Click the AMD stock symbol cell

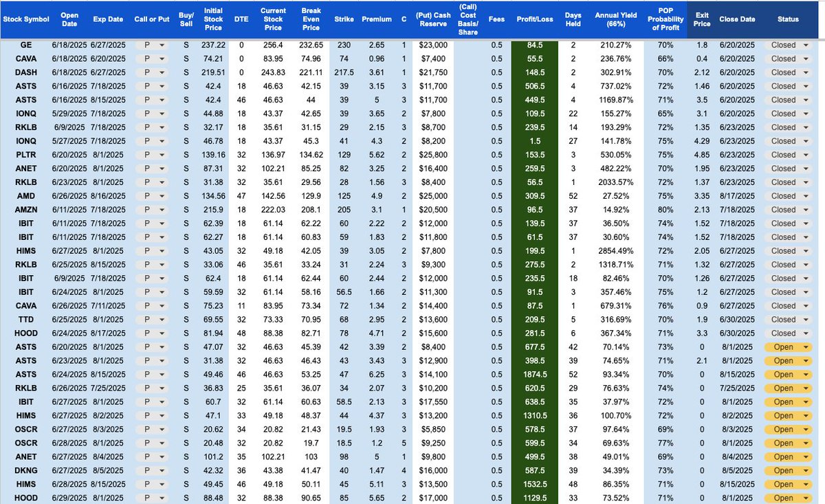[26, 196]
